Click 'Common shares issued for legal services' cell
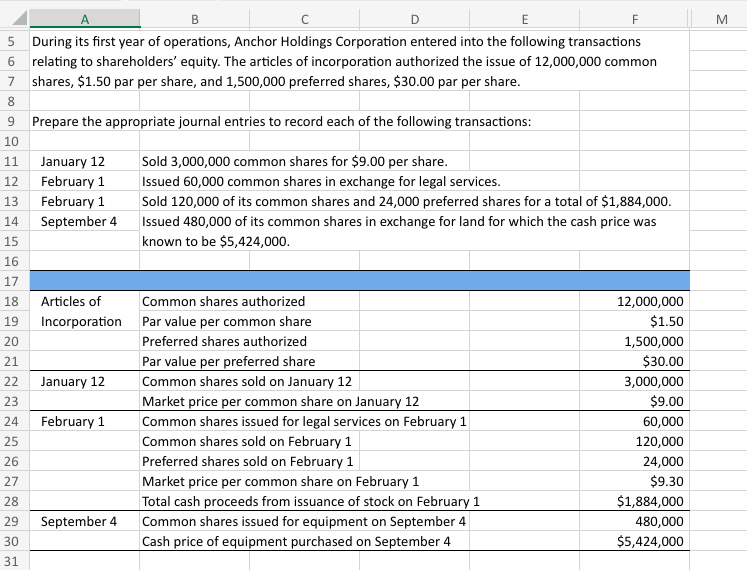This screenshot has height=570, width=747. click(x=305, y=421)
